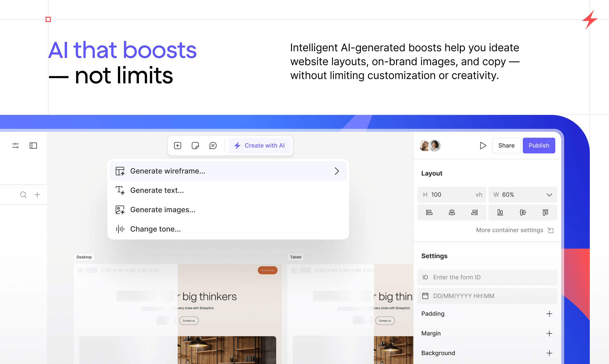Click the search magnifier icon
Screen dimensions: 609x364
point(23,194)
